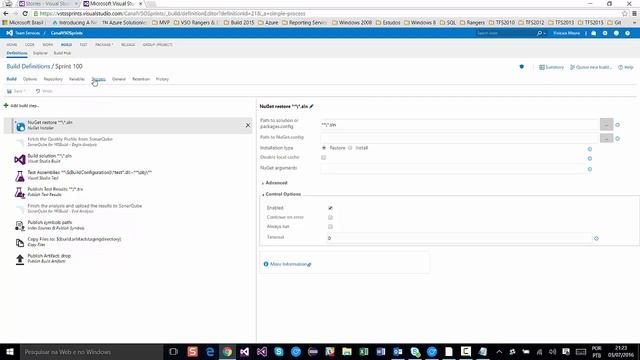640x360 pixels.
Task: Open the HOME hub menu item
Action: (x=12, y=44)
